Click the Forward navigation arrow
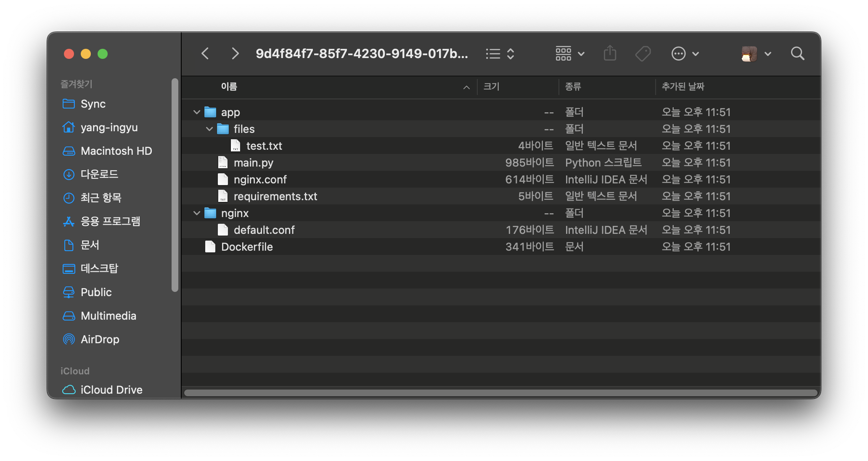 (x=235, y=53)
